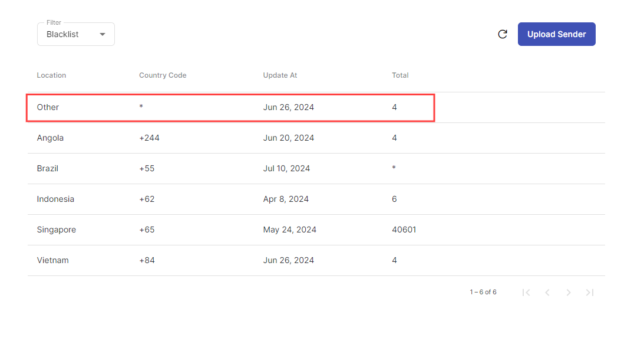Click the asterisk country code of Other
This screenshot has height=359, width=644.
(x=141, y=107)
